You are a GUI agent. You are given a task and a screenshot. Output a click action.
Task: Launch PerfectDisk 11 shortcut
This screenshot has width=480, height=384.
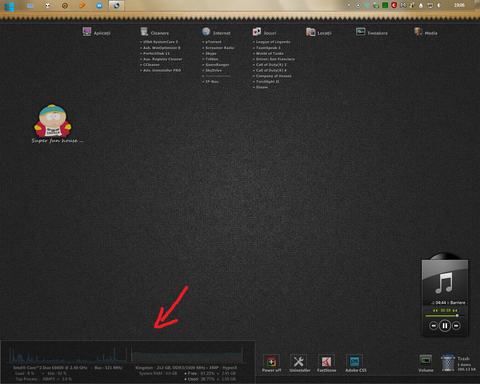click(x=156, y=53)
